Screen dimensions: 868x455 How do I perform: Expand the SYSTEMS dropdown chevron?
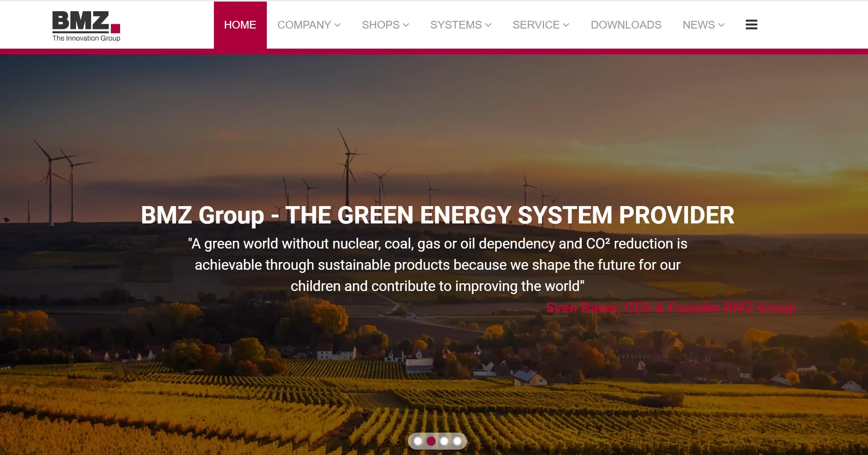488,25
